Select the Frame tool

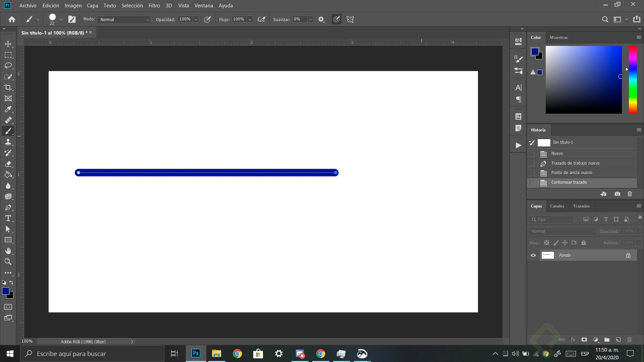(x=8, y=99)
